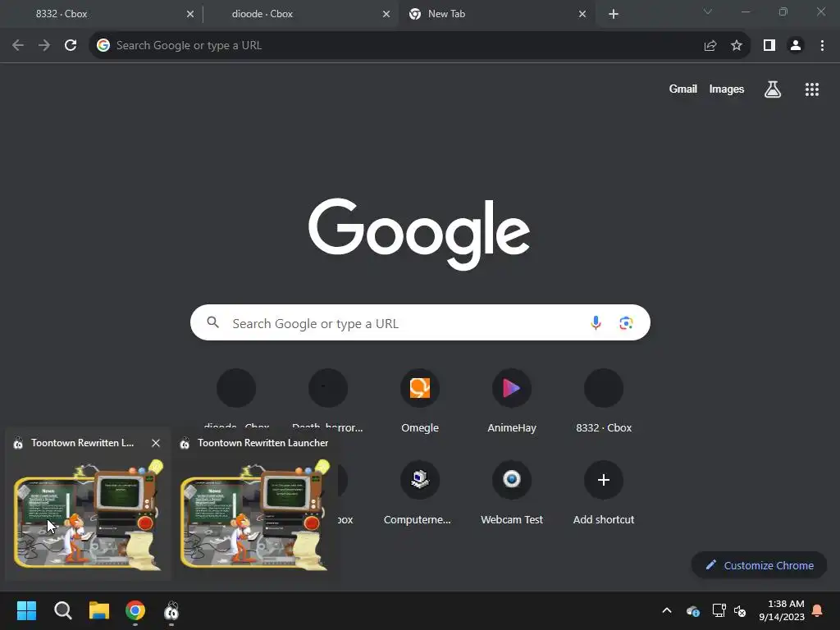Click the Customize Chrome button
Viewport: 840px width, 630px height.
[759, 565]
